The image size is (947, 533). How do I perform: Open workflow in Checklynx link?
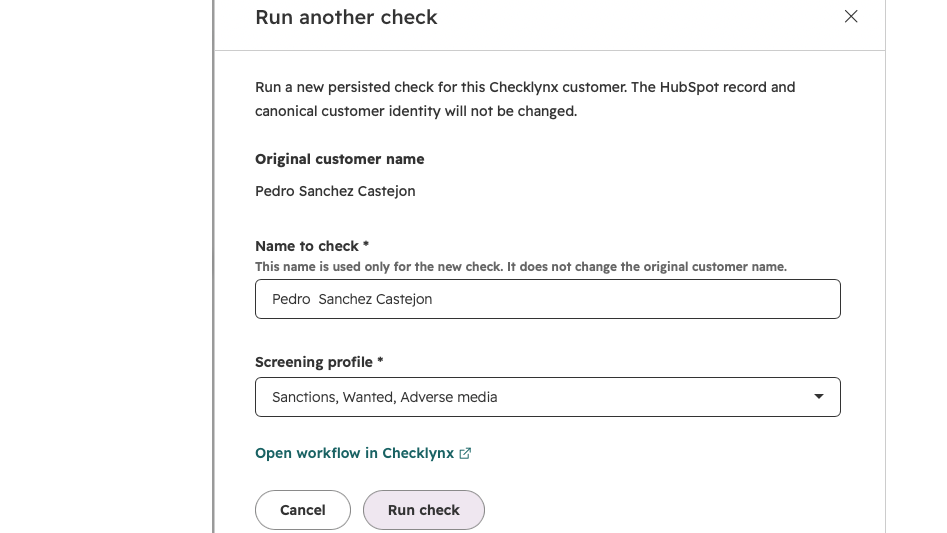pos(363,453)
